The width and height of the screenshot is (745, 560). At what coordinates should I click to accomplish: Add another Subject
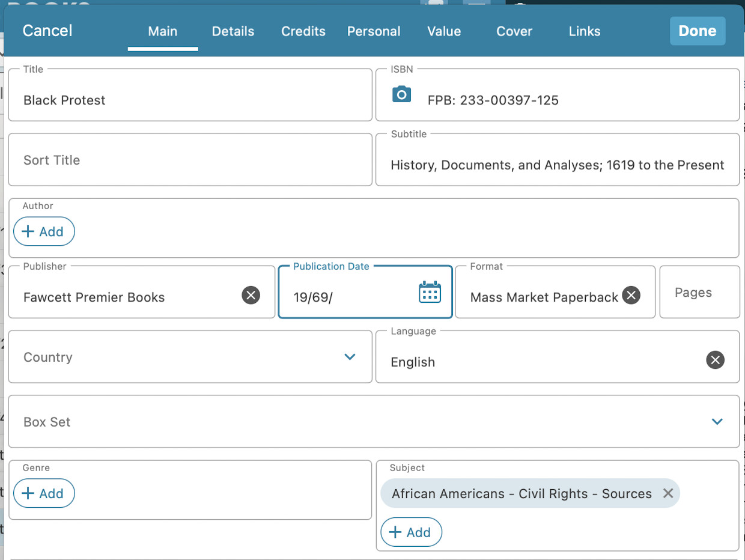point(412,532)
